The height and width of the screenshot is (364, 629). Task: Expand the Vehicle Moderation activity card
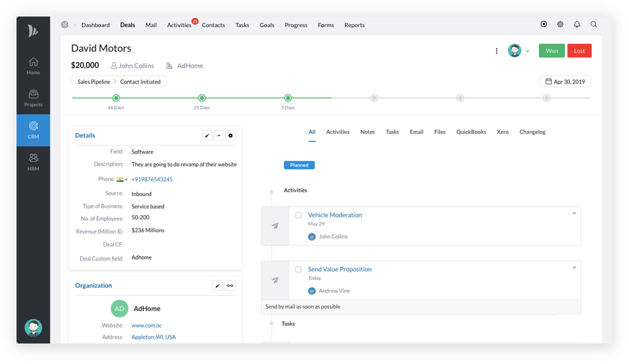(x=574, y=213)
